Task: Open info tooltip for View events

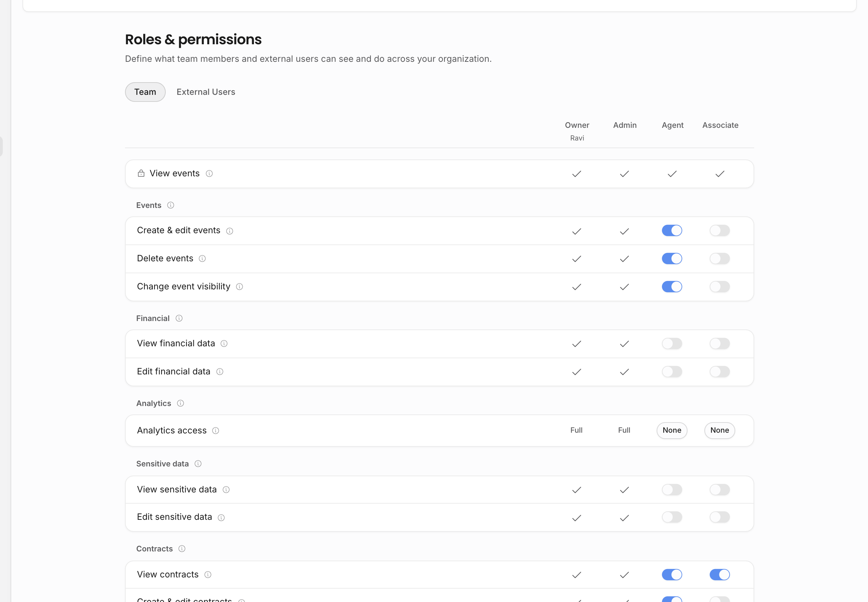Action: pyautogui.click(x=209, y=174)
